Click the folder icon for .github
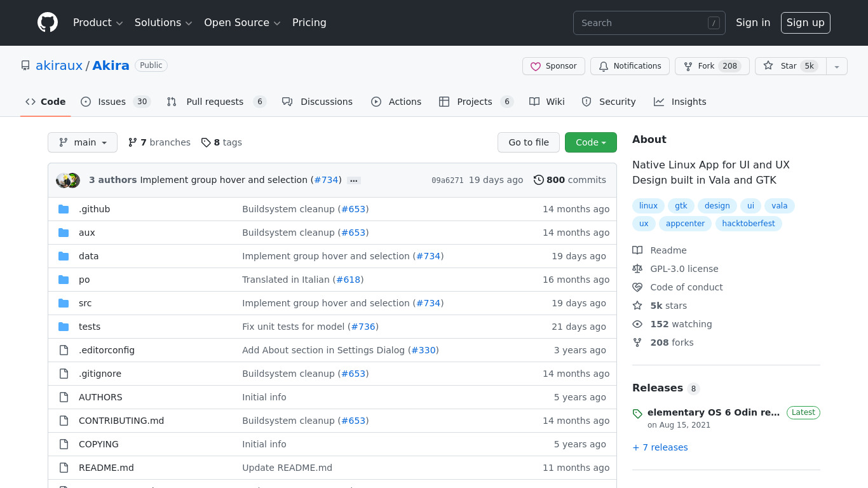The height and width of the screenshot is (488, 868). point(64,209)
